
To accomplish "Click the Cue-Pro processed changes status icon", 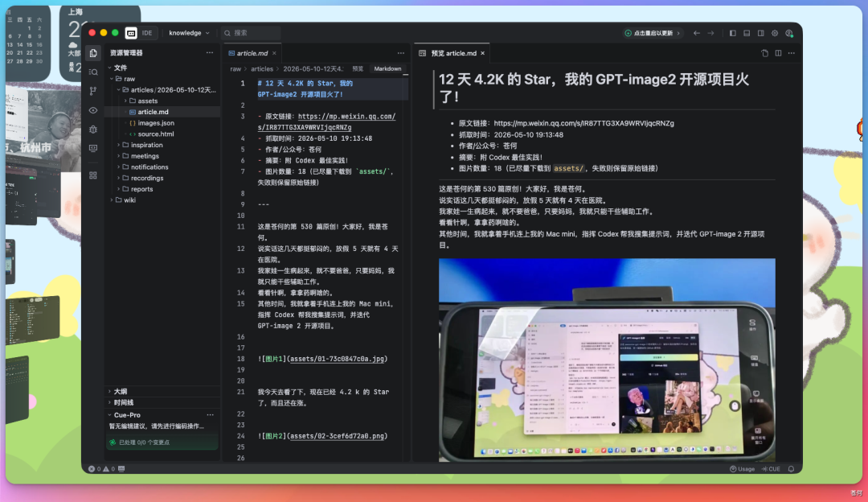I will point(113,442).
